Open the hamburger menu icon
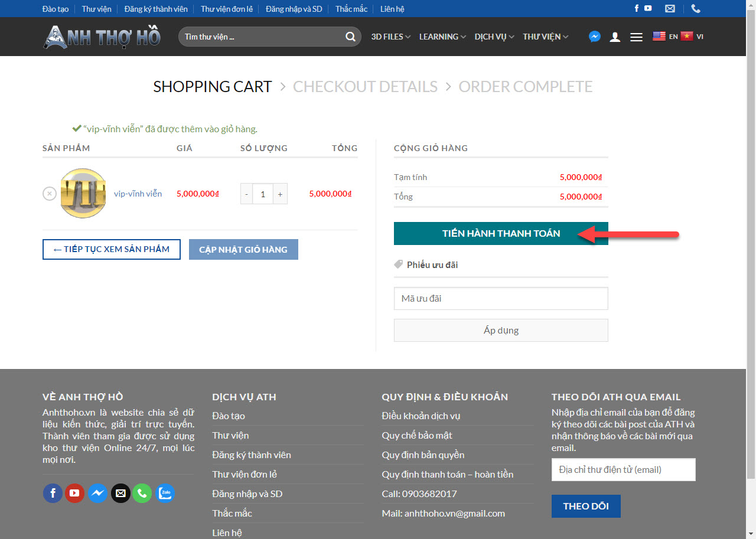The image size is (756, 539). [x=636, y=37]
